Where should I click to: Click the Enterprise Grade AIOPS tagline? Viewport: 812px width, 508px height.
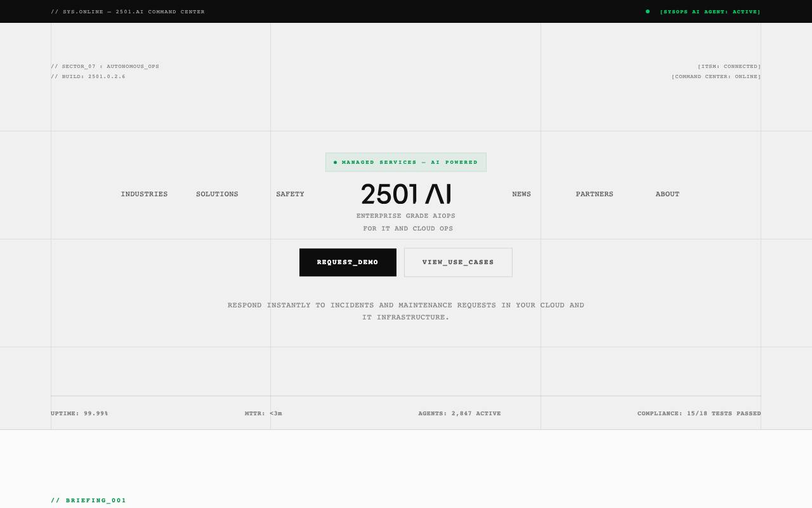[x=406, y=216]
